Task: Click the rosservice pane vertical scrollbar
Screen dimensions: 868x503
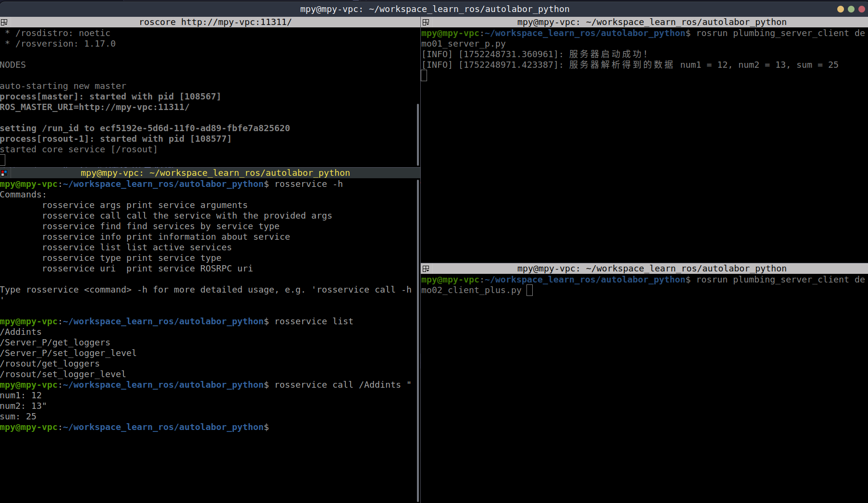Action: (x=418, y=336)
